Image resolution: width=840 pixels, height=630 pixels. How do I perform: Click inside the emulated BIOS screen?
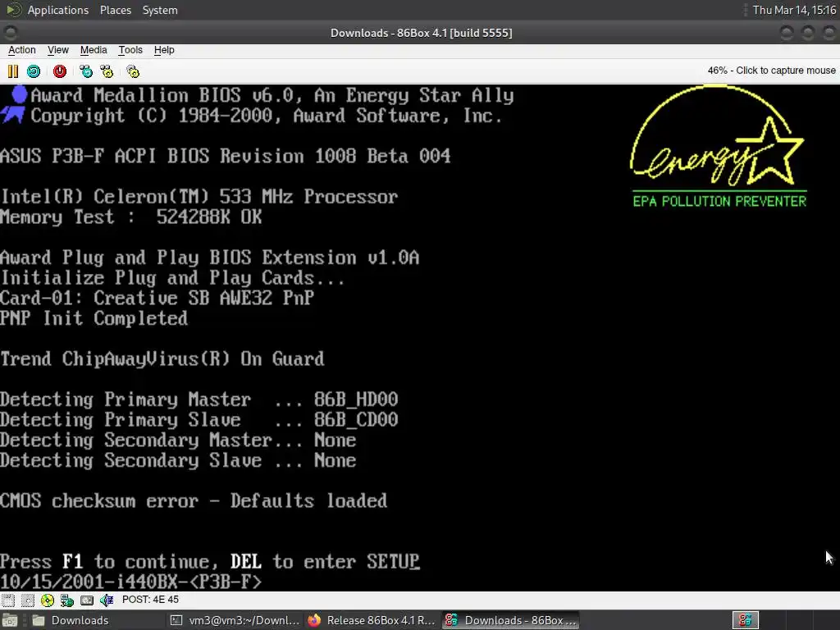[420, 337]
